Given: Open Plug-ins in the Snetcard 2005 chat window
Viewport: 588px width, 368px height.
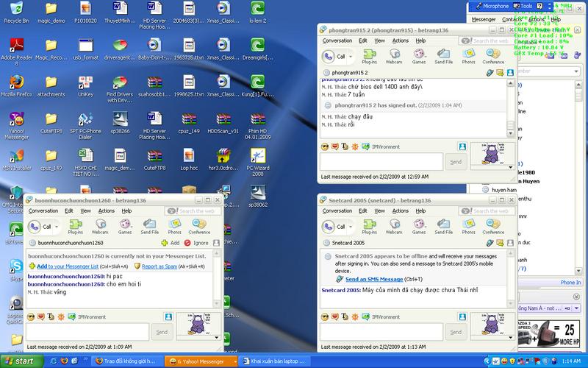Looking at the screenshot, I should 369,225.
